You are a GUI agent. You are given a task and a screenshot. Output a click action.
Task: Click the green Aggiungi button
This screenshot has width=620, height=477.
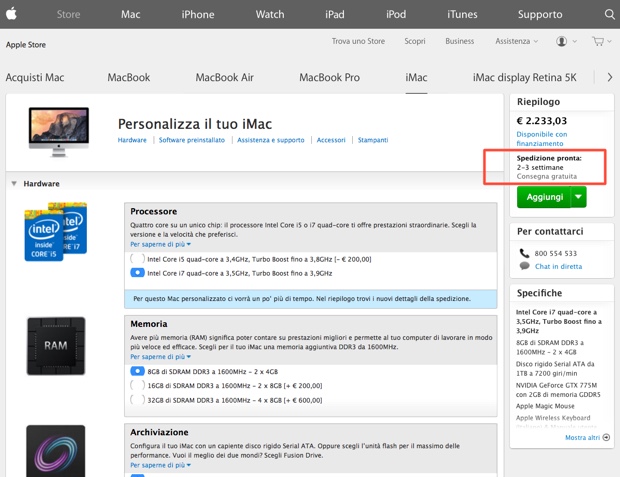pos(544,197)
